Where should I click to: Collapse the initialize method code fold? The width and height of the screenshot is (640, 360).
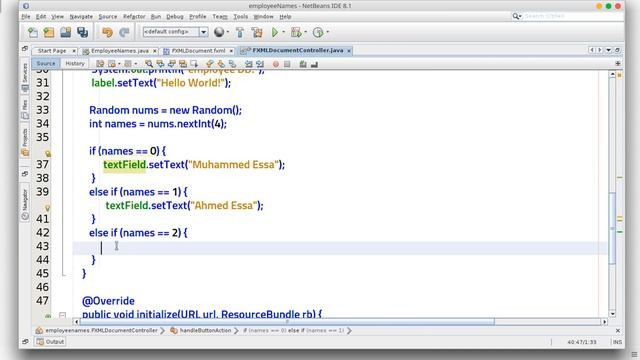tap(62, 315)
